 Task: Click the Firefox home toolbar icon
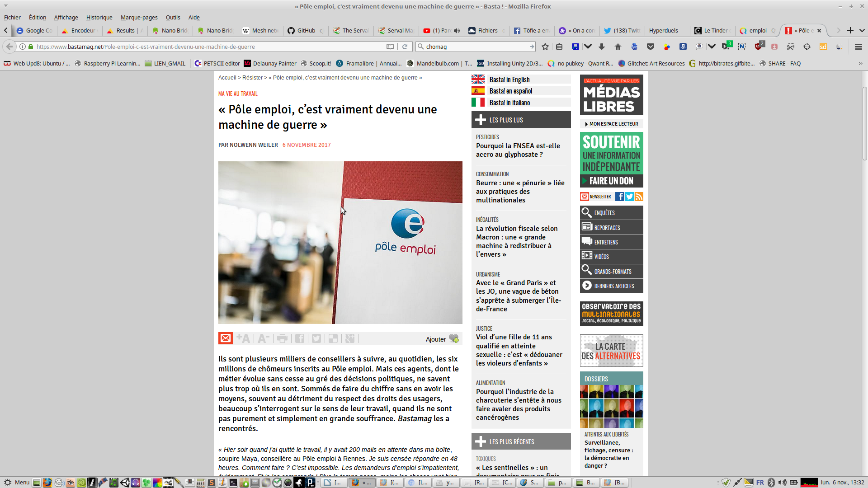pyautogui.click(x=618, y=47)
